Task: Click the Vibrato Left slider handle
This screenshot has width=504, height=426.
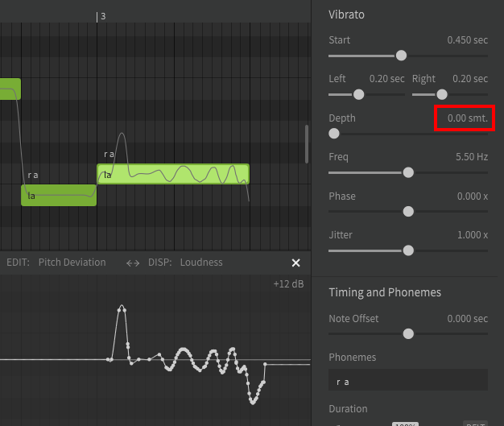Action: (x=359, y=94)
